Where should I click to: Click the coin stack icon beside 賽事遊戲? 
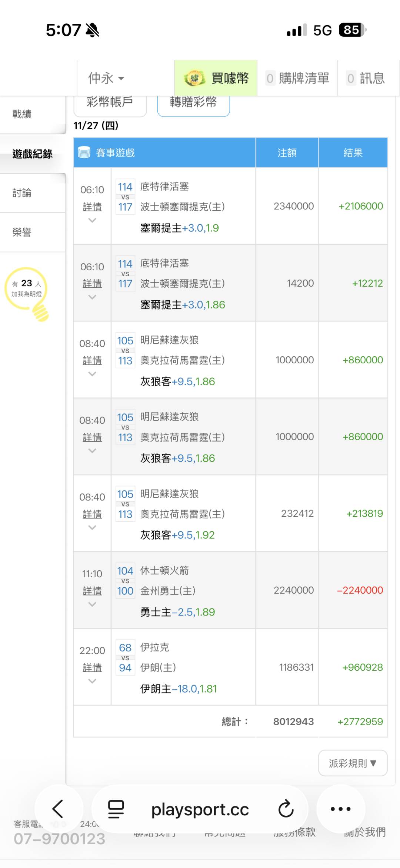pos(84,152)
